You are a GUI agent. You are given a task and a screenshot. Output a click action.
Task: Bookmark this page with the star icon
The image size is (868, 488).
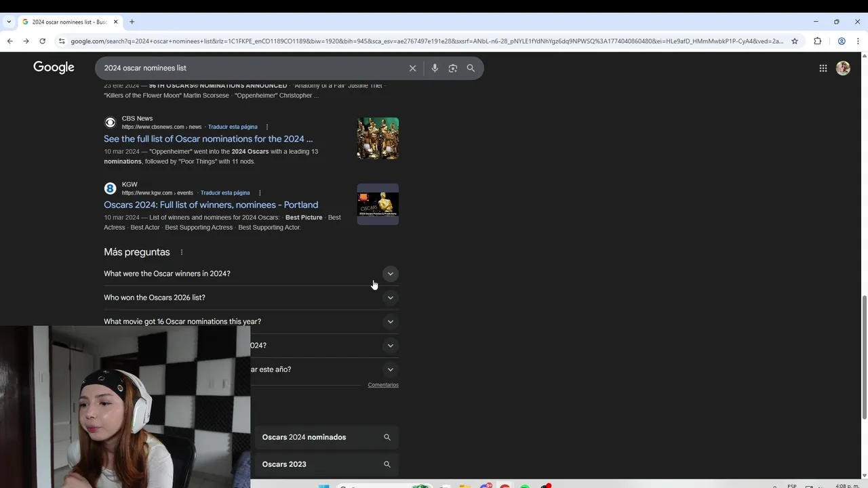pos(795,41)
